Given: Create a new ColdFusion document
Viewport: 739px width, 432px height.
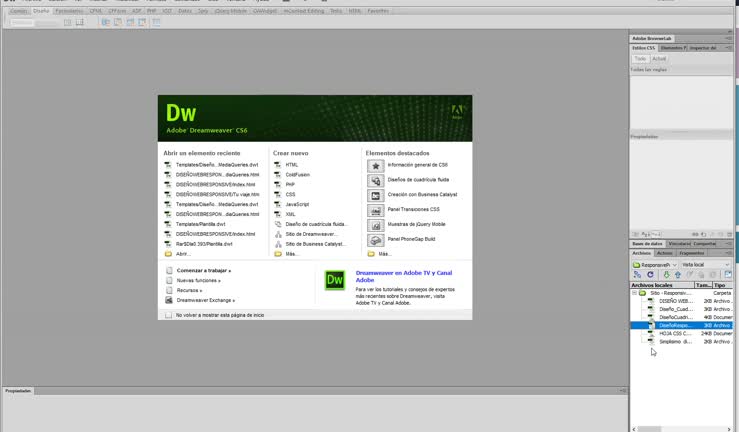Looking at the screenshot, I should click(x=297, y=175).
